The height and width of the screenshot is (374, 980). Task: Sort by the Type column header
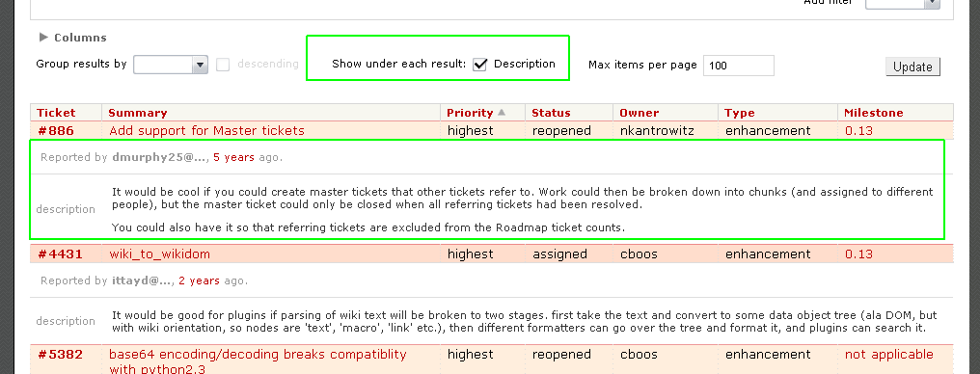[x=740, y=113]
